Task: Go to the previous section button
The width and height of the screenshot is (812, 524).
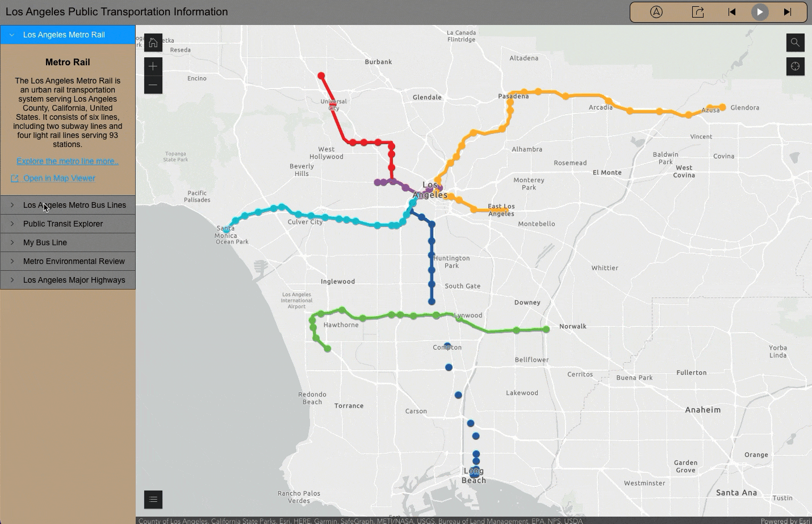Action: [x=732, y=12]
